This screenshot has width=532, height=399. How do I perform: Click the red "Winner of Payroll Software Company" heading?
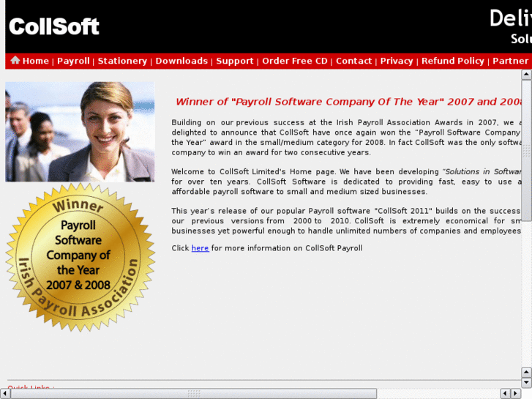[348, 102]
